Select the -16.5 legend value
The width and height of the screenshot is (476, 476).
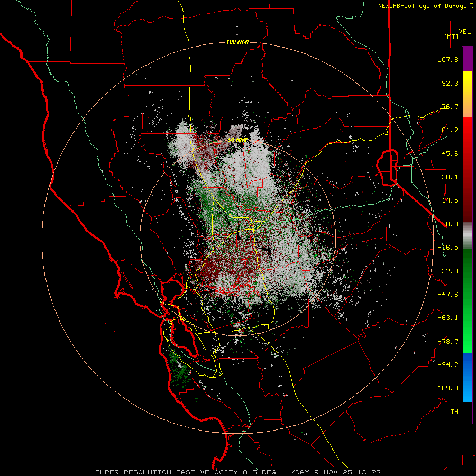[x=448, y=248]
